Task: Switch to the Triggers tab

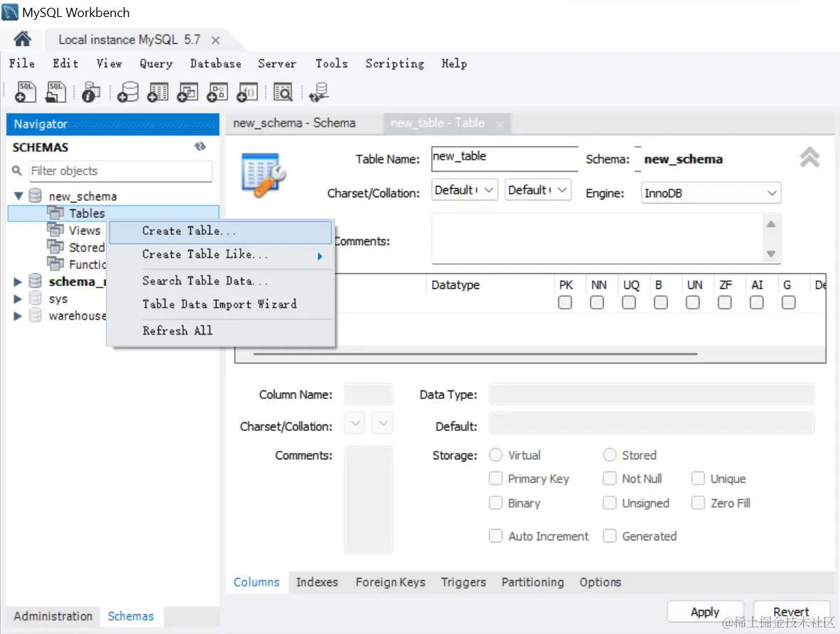Action: (x=464, y=582)
